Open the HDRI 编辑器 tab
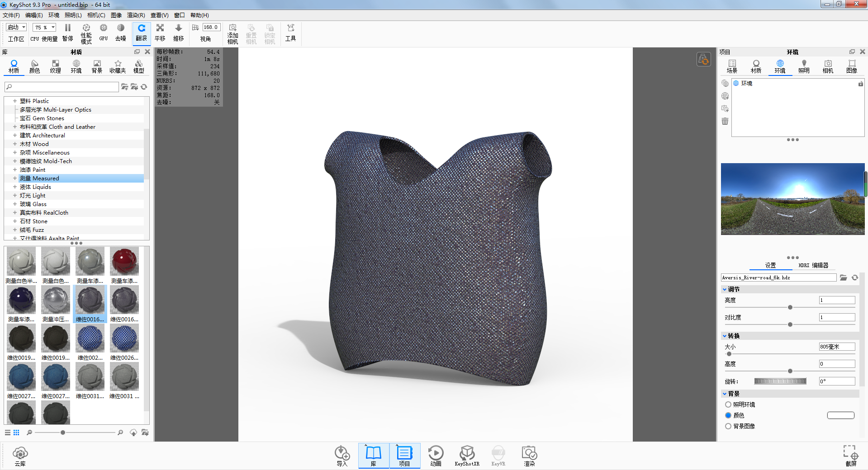This screenshot has height=470, width=868. [x=813, y=265]
